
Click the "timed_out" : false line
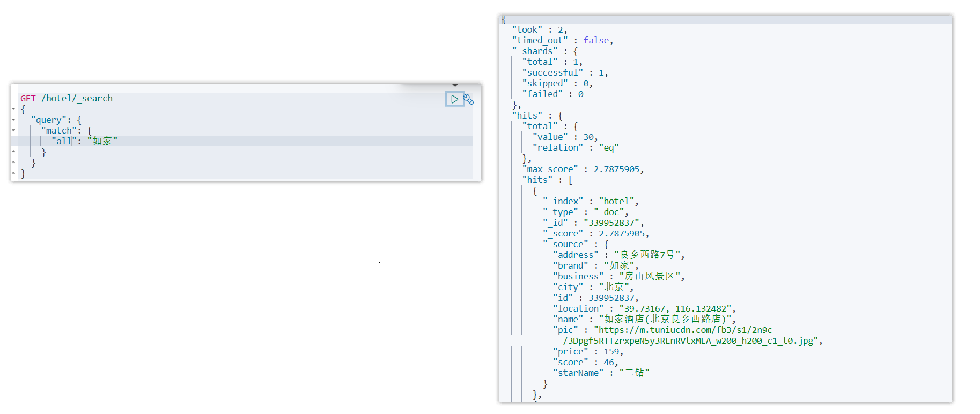[x=563, y=41]
